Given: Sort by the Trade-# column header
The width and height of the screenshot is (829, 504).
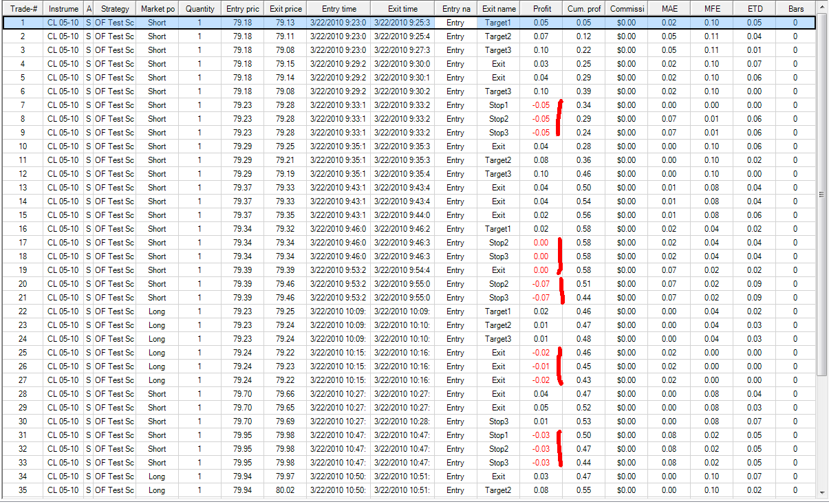Looking at the screenshot, I should click(x=23, y=9).
